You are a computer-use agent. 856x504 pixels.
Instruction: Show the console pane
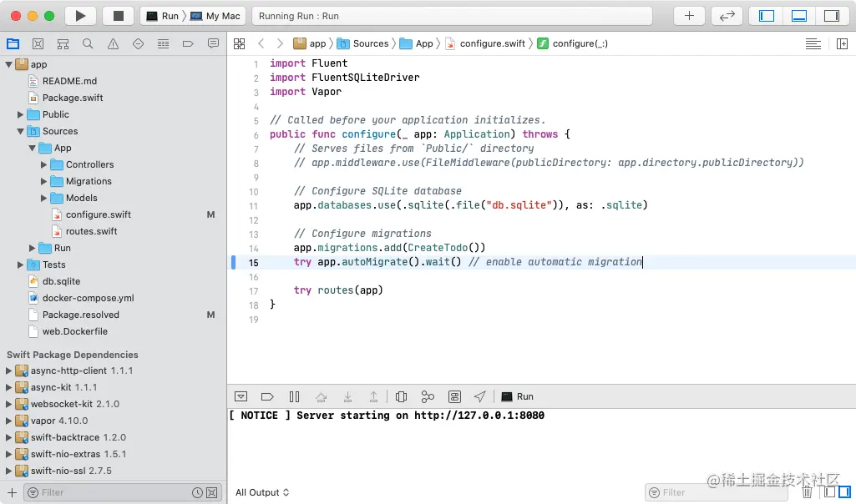pyautogui.click(x=844, y=492)
